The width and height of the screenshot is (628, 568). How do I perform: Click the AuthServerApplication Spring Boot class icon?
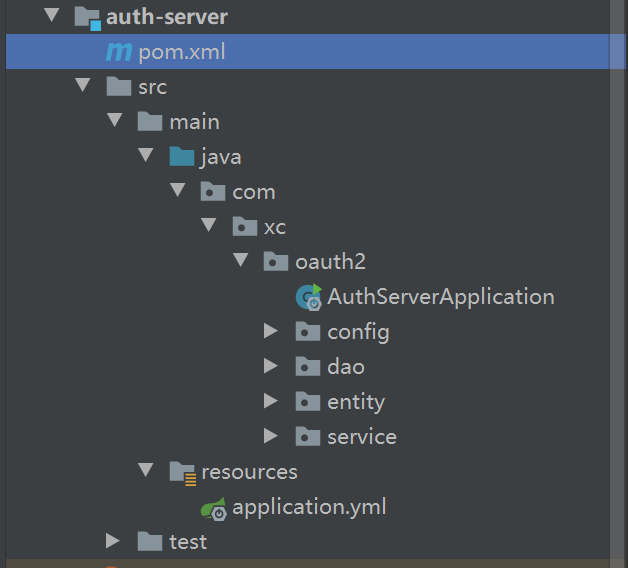point(309,297)
